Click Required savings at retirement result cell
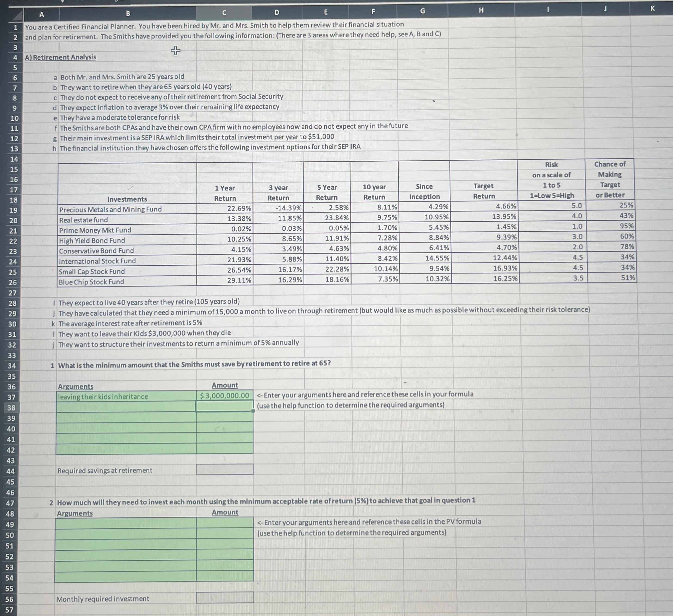673x616 pixels. (x=224, y=469)
